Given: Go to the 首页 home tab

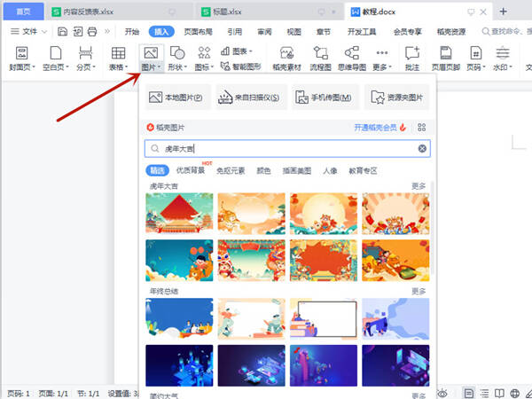Looking at the screenshot, I should (23, 12).
